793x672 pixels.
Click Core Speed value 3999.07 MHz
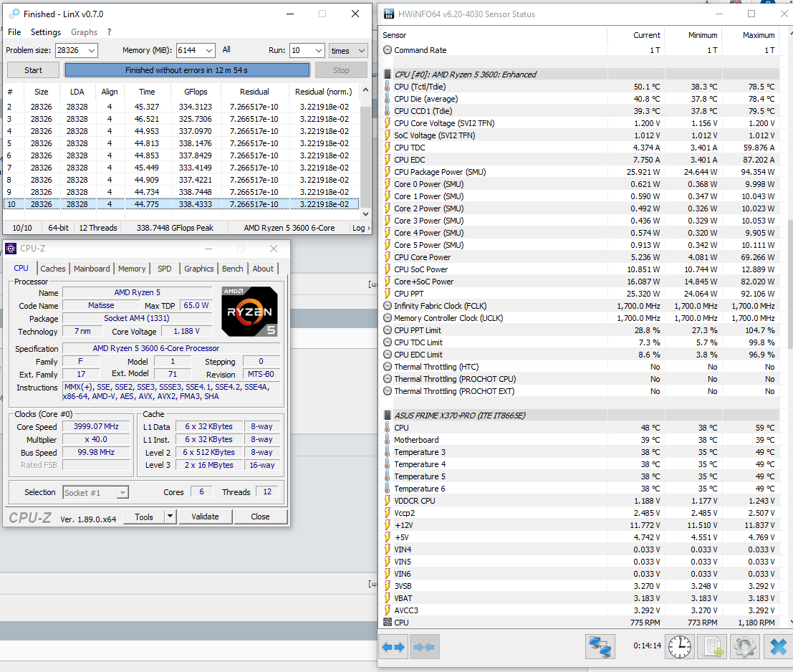[x=96, y=426]
